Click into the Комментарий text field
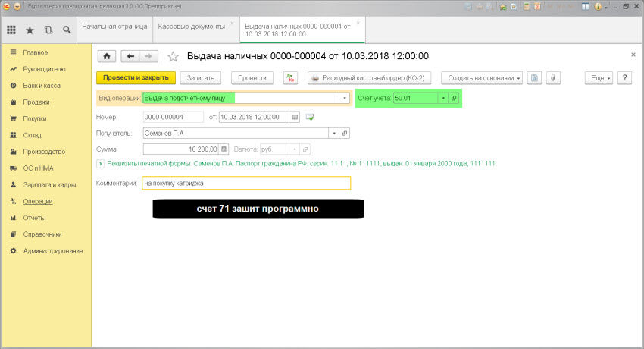Screen dimensions: 644x349 click(x=245, y=183)
